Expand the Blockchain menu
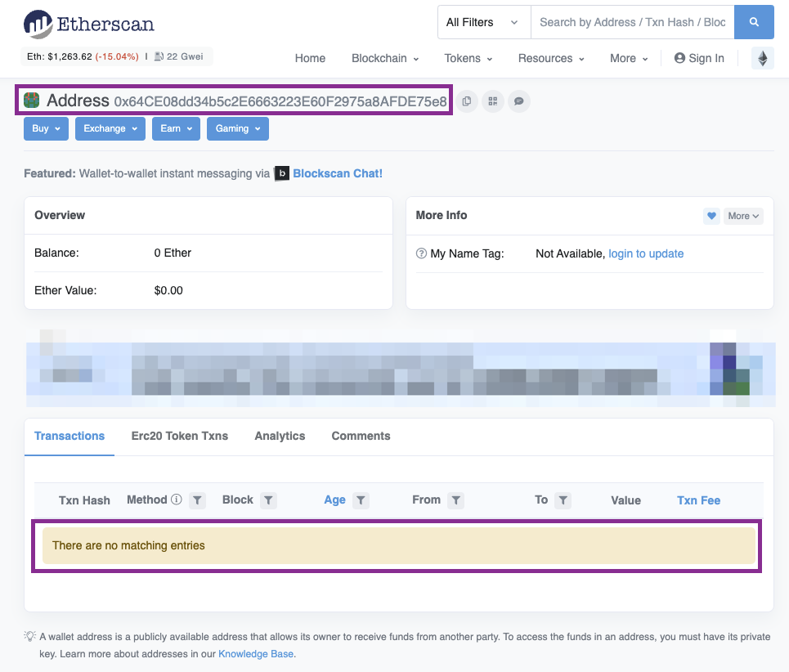The image size is (789, 672). (385, 58)
